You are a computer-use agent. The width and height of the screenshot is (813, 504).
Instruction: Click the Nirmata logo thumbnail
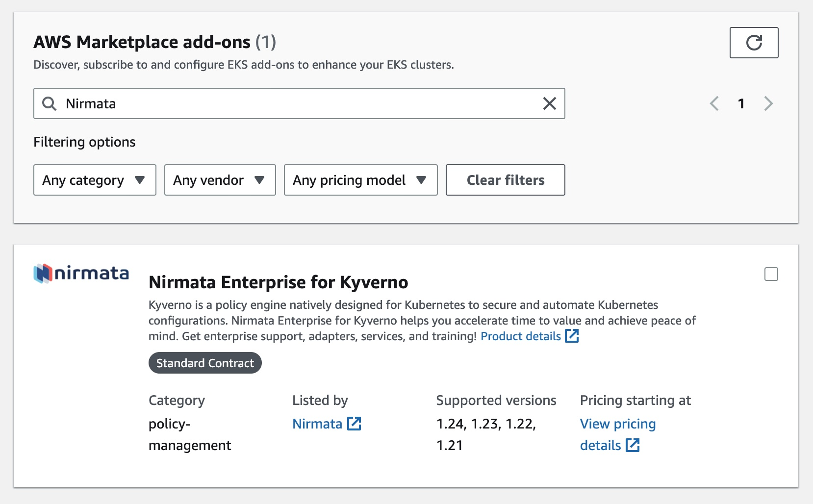(81, 273)
